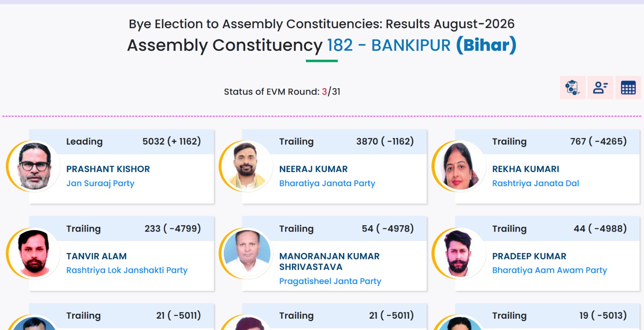This screenshot has height=330, width=644.
Task: Click Tanvir Alam's candidate photo
Action: pyautogui.click(x=35, y=253)
